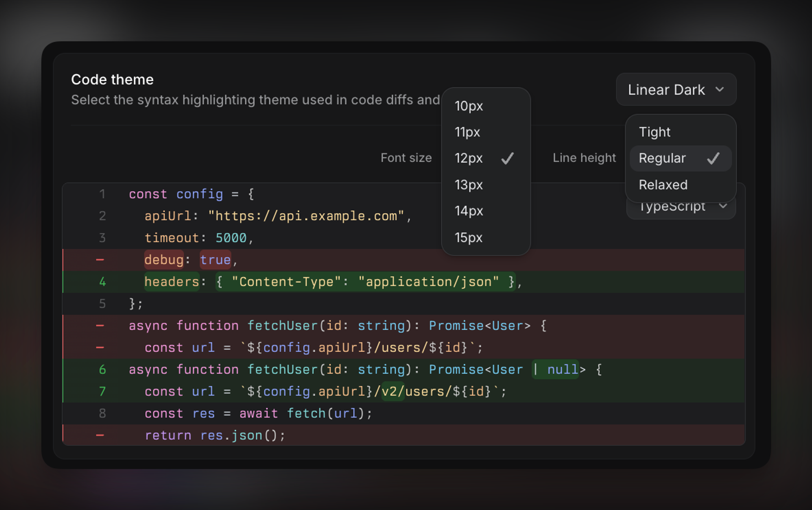Image resolution: width=812 pixels, height=510 pixels.
Task: Click removed 'debug: true' line
Action: [404, 260]
